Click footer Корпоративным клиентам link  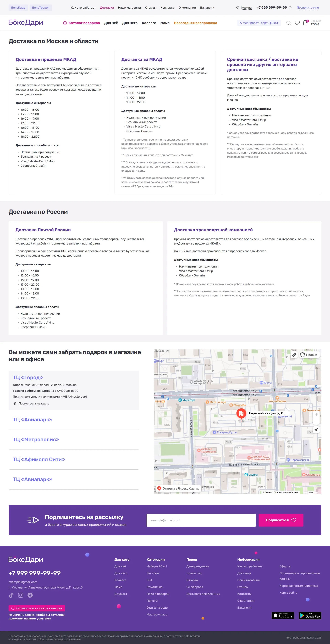point(299,586)
